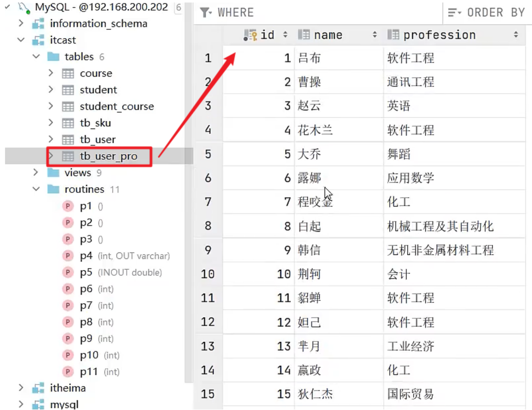
Task: Click the tables folder icon
Action: click(53, 57)
